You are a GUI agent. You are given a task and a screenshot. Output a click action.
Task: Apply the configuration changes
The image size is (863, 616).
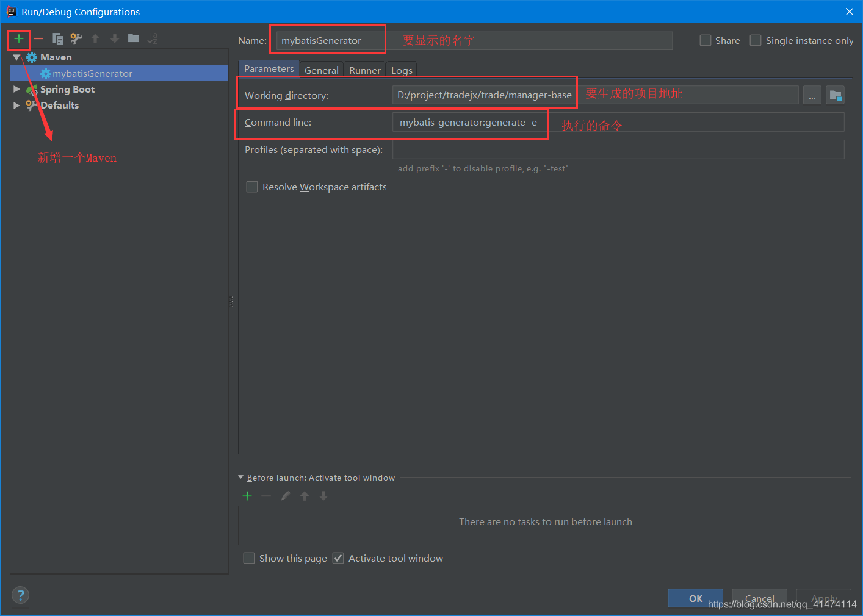[x=823, y=599]
